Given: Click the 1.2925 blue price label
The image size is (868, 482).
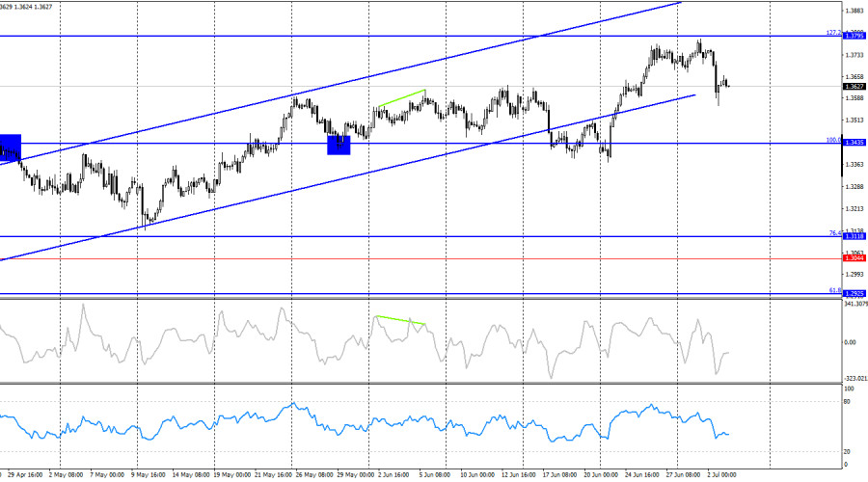Looking at the screenshot, I should [x=854, y=294].
